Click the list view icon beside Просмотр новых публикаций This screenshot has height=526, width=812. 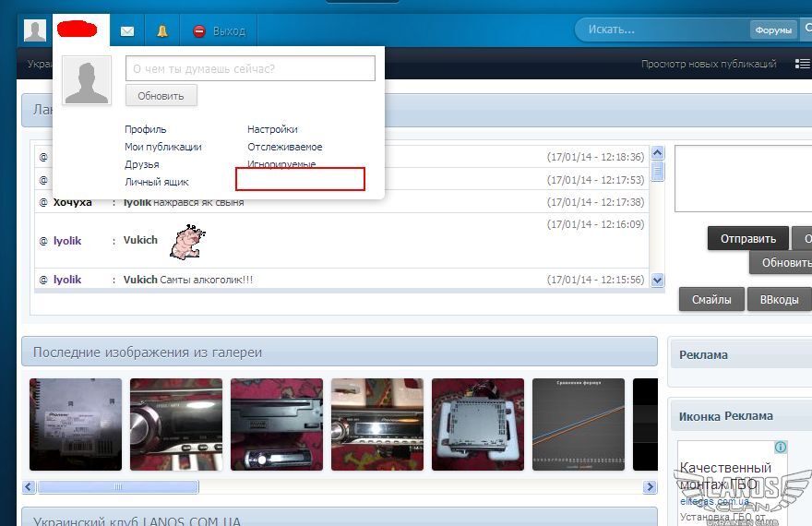point(802,64)
